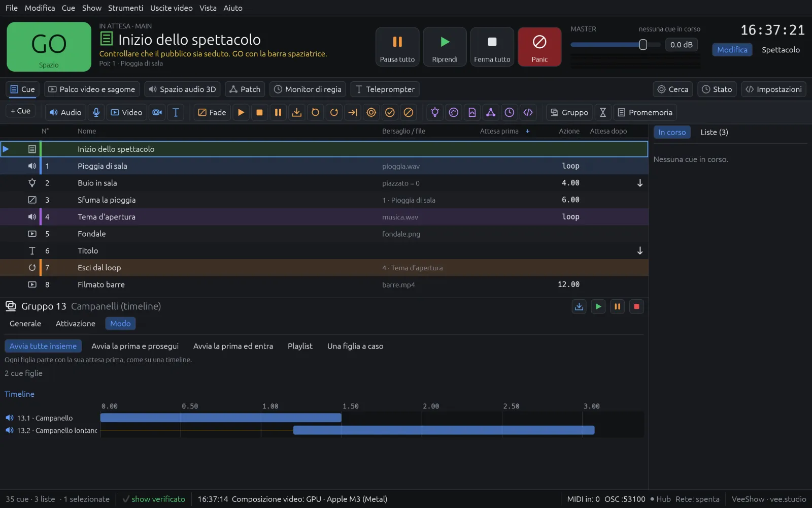Add an arm cue with the checkmark circle icon

(390, 112)
